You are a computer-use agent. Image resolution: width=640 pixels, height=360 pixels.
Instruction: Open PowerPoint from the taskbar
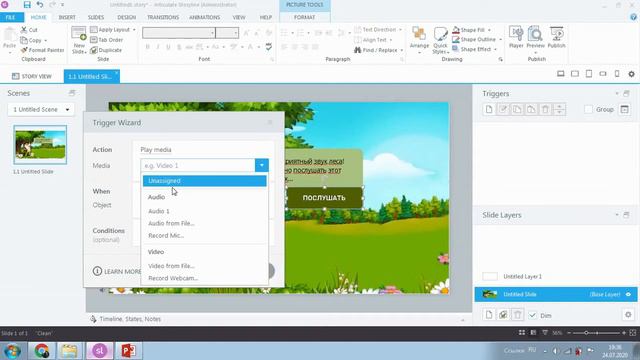(x=128, y=351)
